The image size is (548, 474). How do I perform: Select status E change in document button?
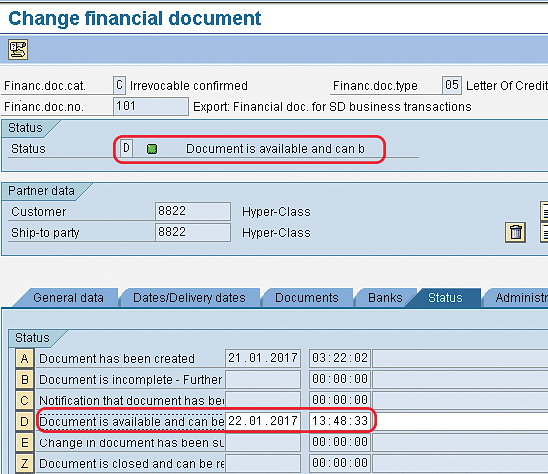tap(24, 443)
